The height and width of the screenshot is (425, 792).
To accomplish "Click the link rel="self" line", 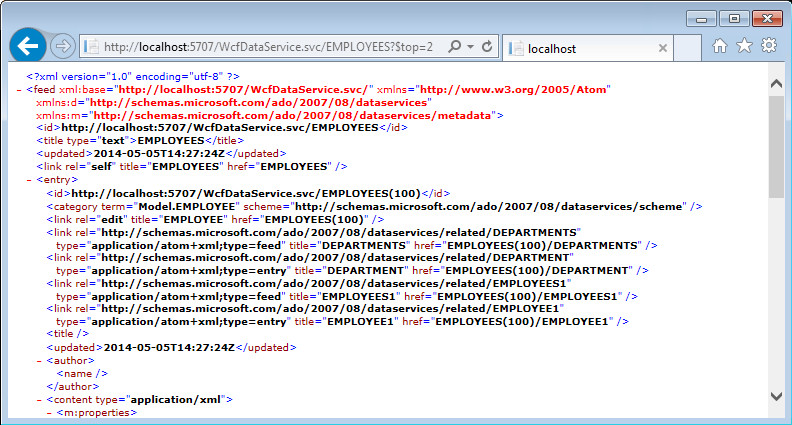I will point(192,167).
